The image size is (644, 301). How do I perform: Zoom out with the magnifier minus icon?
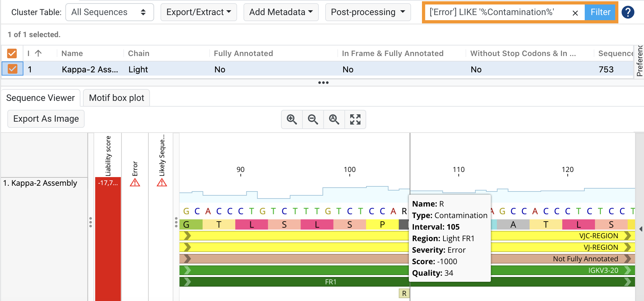[x=313, y=119]
